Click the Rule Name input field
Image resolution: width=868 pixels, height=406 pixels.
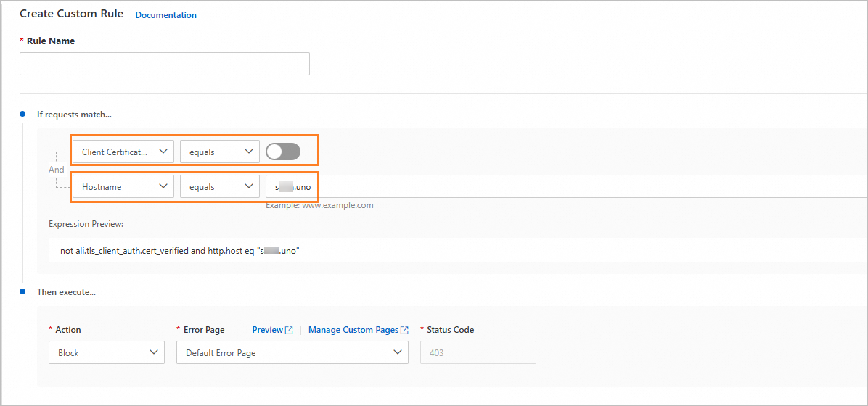coord(165,65)
